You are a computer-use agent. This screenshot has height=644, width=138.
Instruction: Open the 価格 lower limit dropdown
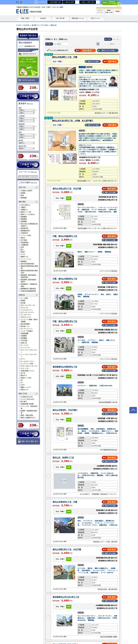tap(26, 110)
